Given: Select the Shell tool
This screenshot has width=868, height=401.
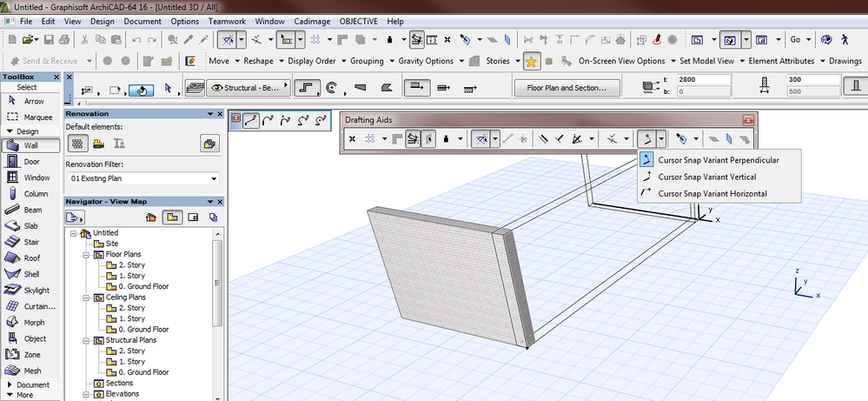Looking at the screenshot, I should (31, 274).
